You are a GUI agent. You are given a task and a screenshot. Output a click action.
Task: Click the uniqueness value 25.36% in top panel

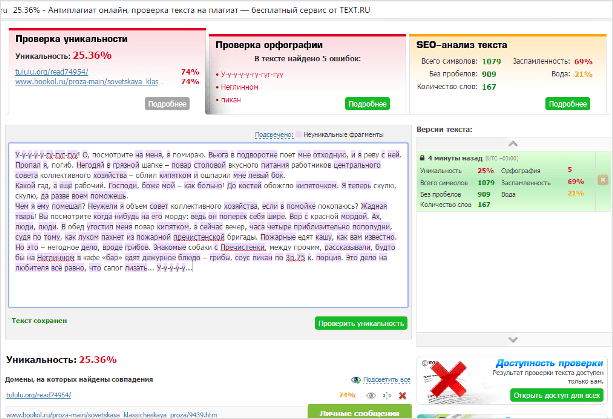[x=92, y=56]
